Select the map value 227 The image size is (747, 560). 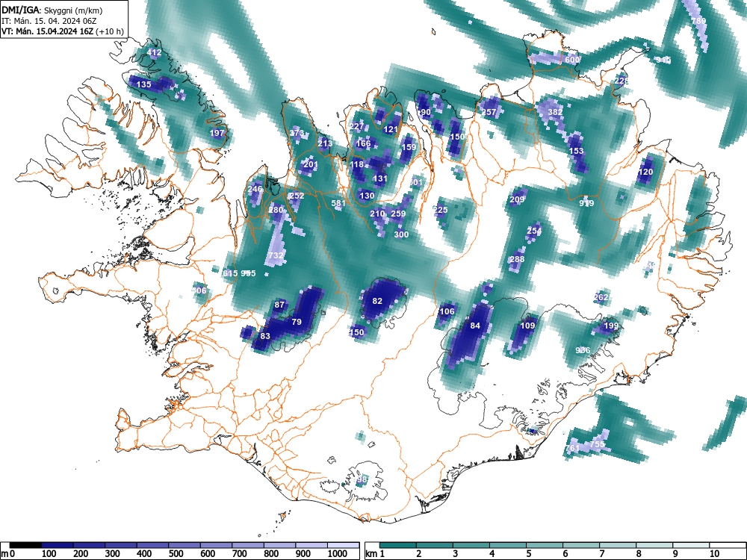click(x=357, y=126)
